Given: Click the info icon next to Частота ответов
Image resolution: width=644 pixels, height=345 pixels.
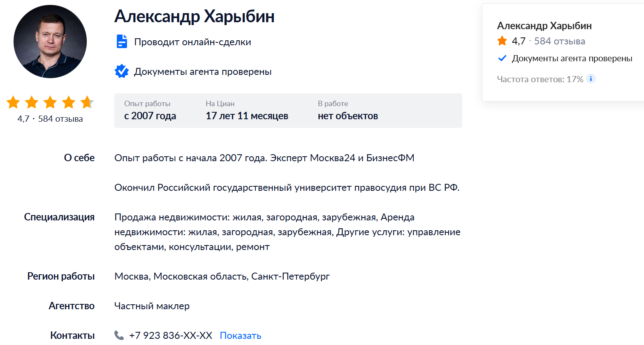Looking at the screenshot, I should coord(591,79).
